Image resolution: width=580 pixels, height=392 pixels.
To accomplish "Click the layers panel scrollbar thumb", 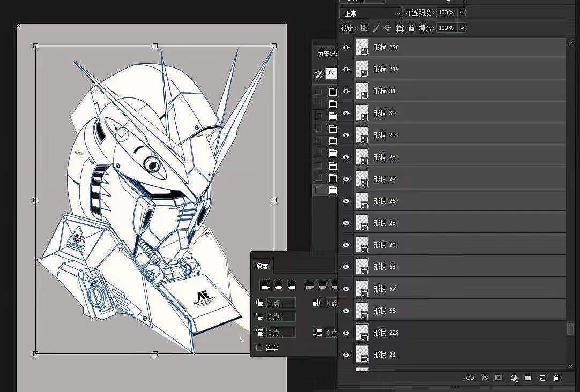I will [571, 328].
